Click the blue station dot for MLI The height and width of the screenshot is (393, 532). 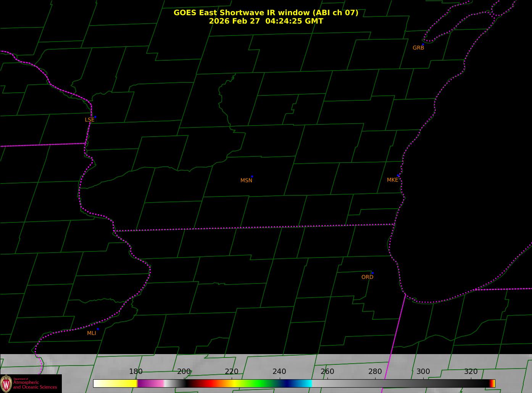click(x=98, y=329)
